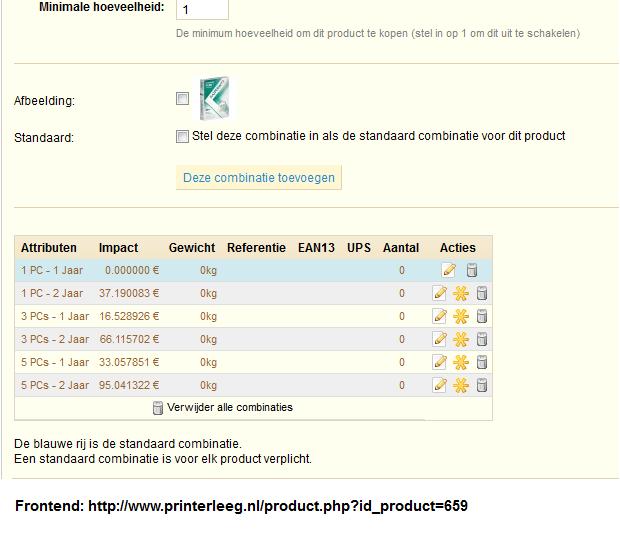Edit the 1 PC - 1 Jaar combination
This screenshot has height=559, width=620.
point(449,270)
